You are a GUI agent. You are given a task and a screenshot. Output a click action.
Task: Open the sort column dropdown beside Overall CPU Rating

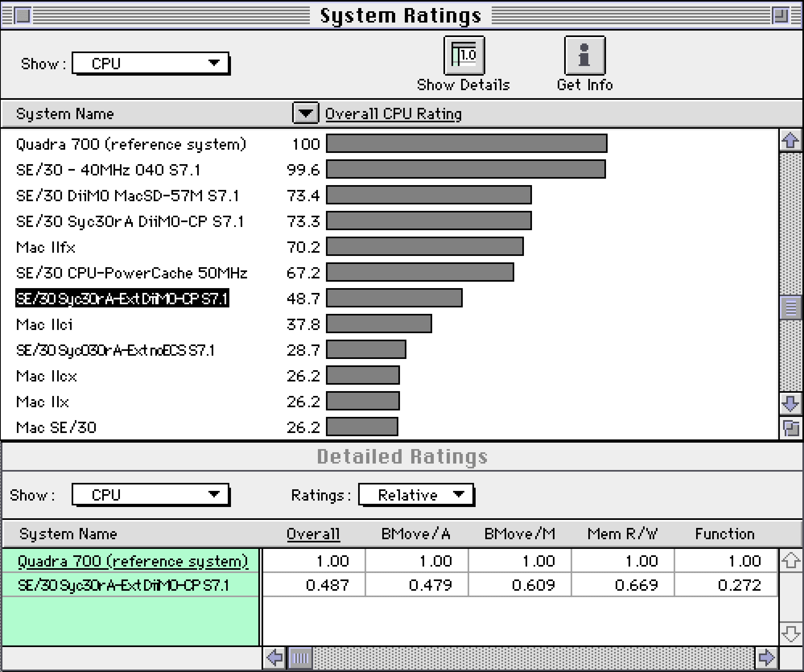coord(305,113)
